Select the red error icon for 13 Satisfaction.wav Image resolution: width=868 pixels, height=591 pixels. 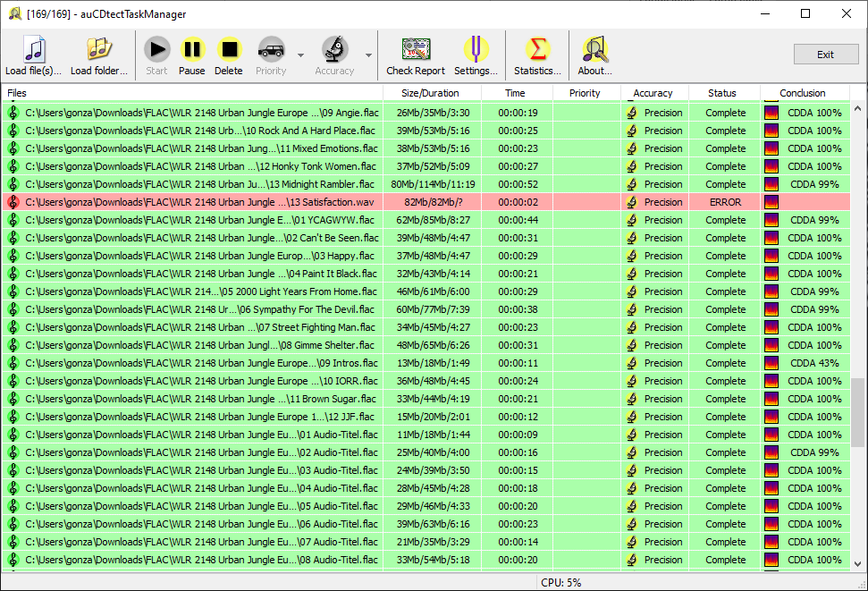point(13,202)
